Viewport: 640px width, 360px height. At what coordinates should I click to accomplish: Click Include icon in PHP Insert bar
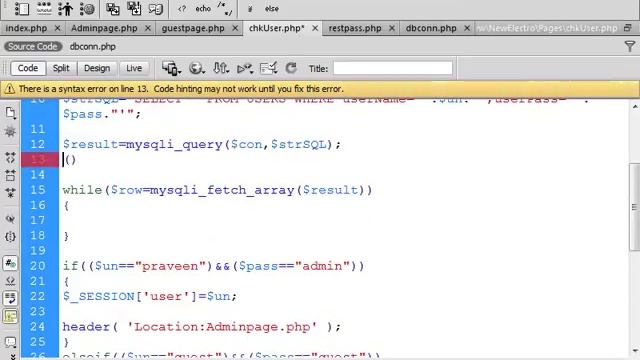pos(113,9)
